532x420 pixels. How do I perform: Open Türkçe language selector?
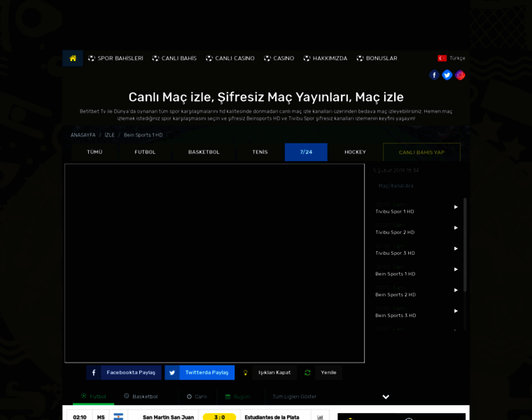(x=451, y=58)
